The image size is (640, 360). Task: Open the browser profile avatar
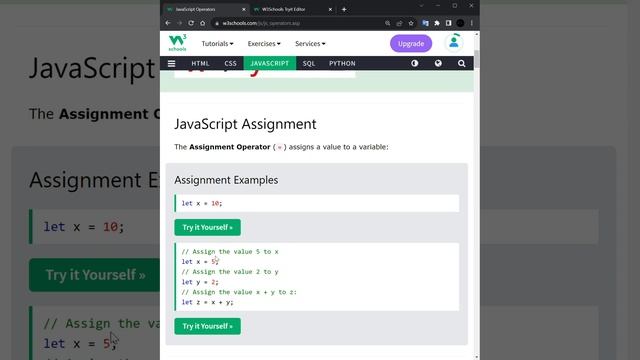tap(460, 23)
